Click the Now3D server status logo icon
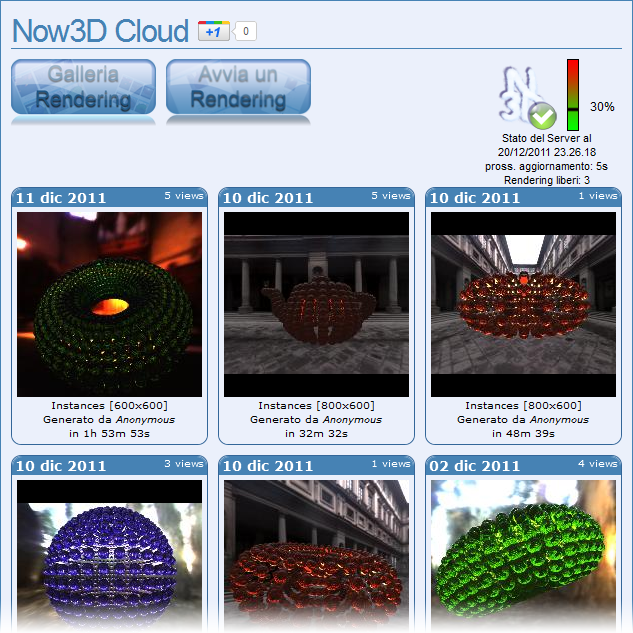The image size is (633, 633). [526, 97]
